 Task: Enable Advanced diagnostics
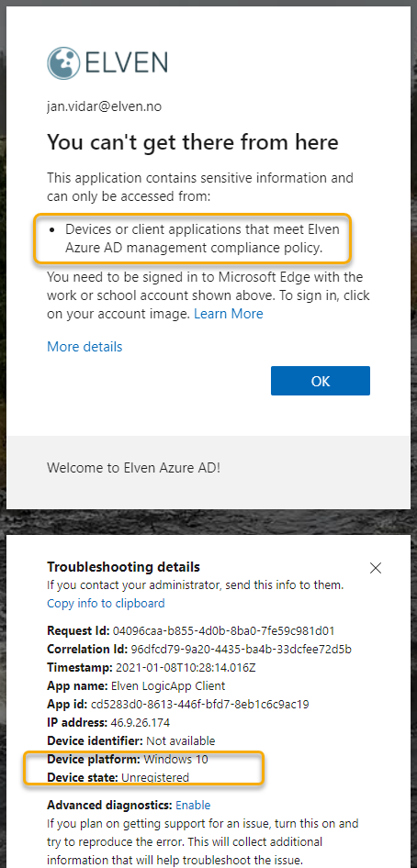point(193,805)
